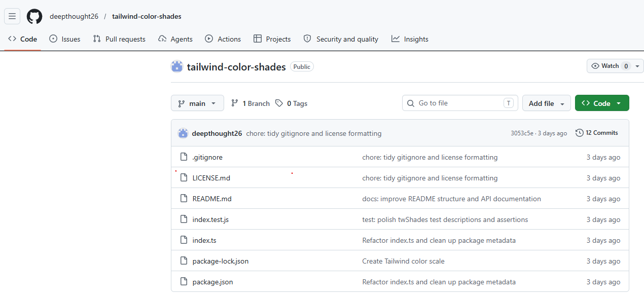644x297 pixels.
Task: Open the Projects tab
Action: coord(272,39)
